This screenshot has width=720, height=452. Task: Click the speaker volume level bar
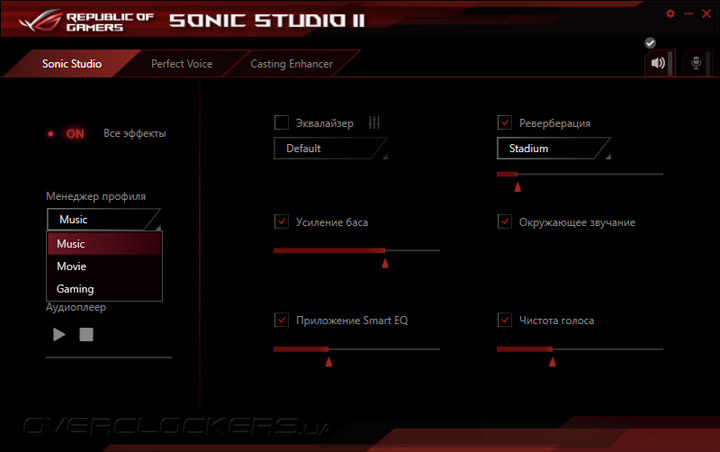click(670, 63)
